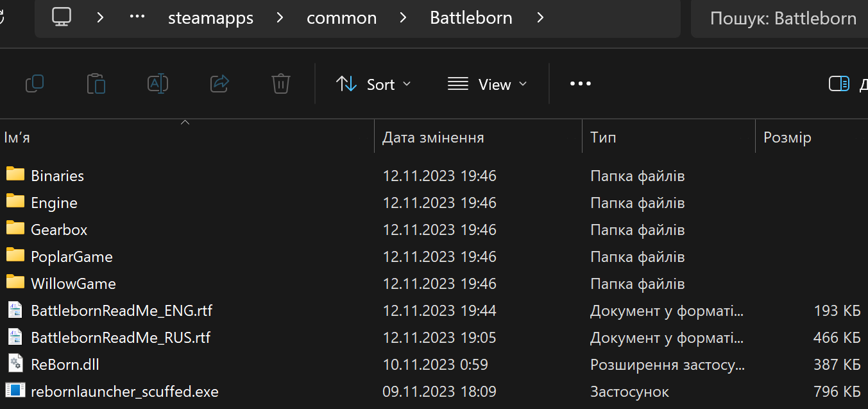The image size is (868, 409).
Task: Open the Sort dropdown
Action: (373, 83)
